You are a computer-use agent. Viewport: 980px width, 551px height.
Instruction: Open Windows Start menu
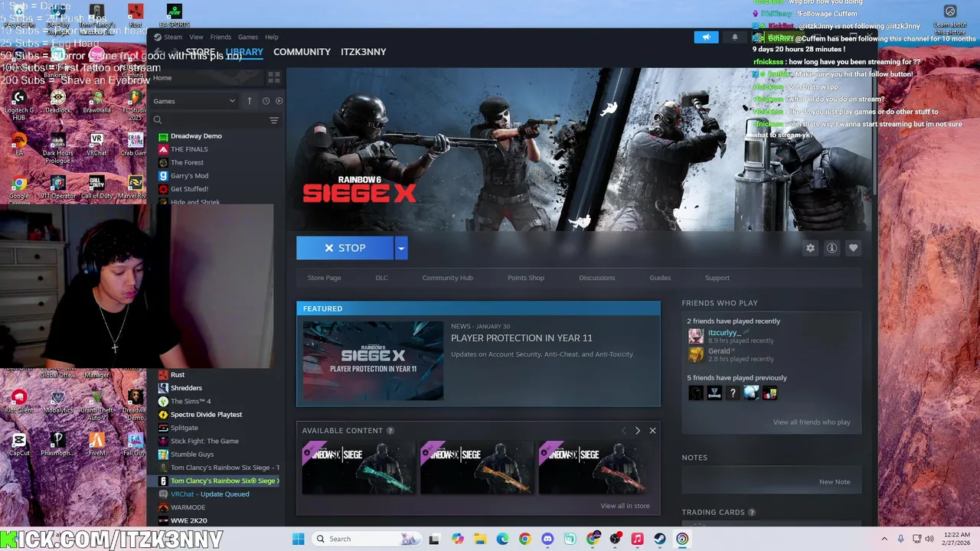(298, 539)
